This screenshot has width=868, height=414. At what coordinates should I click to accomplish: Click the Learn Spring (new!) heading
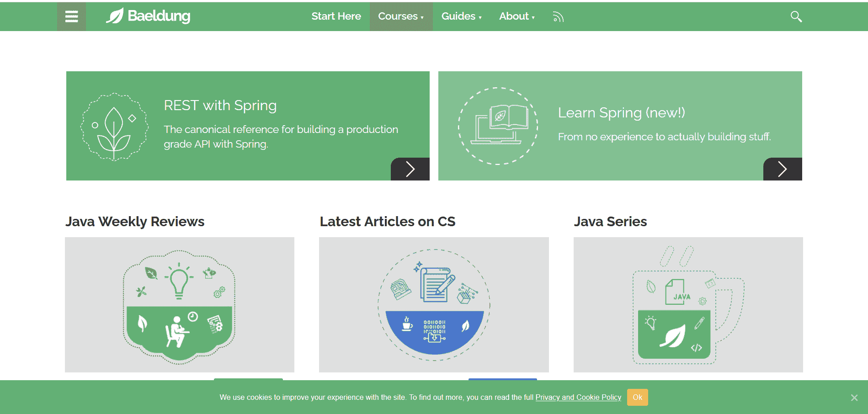point(621,113)
